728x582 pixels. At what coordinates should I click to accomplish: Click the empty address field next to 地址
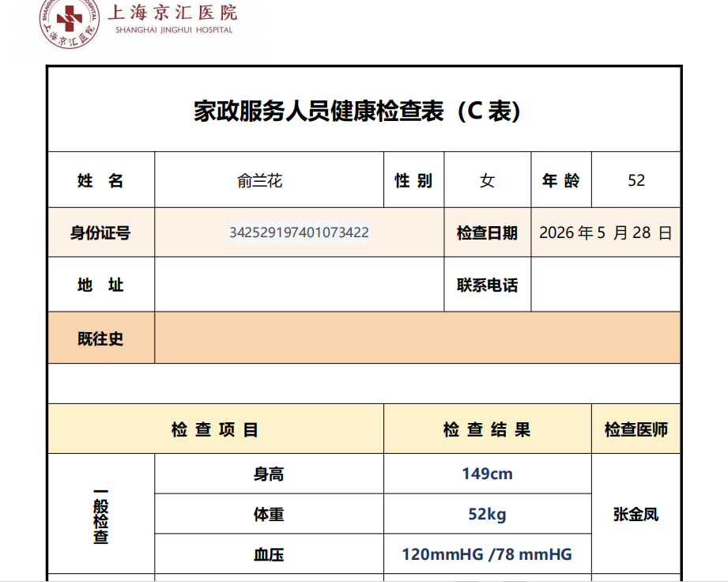coord(300,284)
